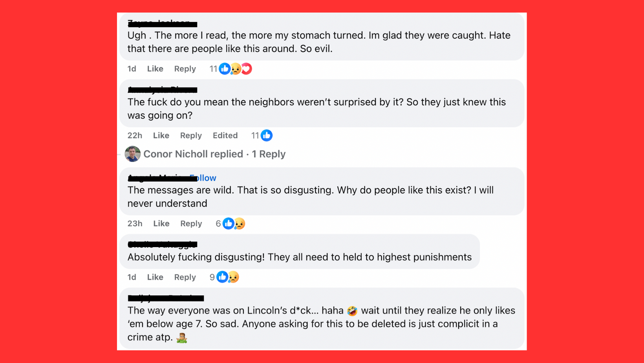This screenshot has height=363, width=644.
Task: Expand the 1 Reply thread under Conor Nicholl
Action: 269,154
